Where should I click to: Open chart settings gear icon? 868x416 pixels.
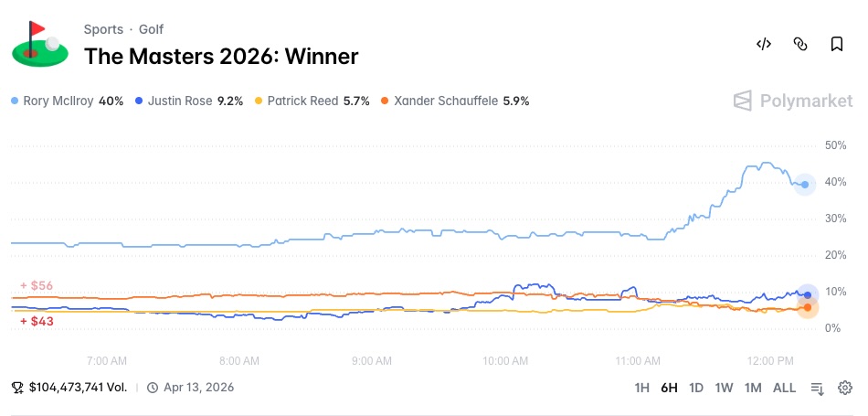click(x=845, y=388)
